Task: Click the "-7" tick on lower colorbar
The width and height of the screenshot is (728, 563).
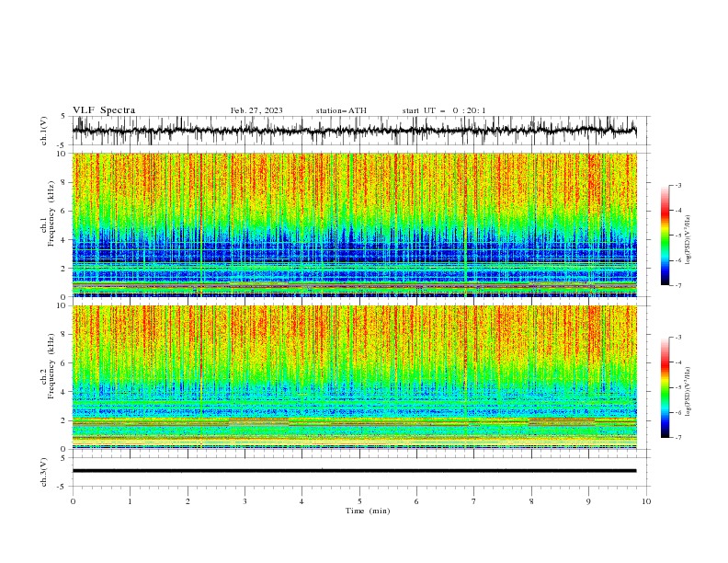Action: pyautogui.click(x=677, y=438)
